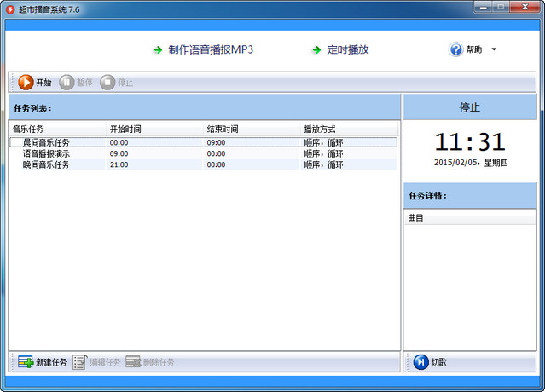The height and width of the screenshot is (392, 545).
Task: Click the 删除任务 delete task icon
Action: point(133,362)
